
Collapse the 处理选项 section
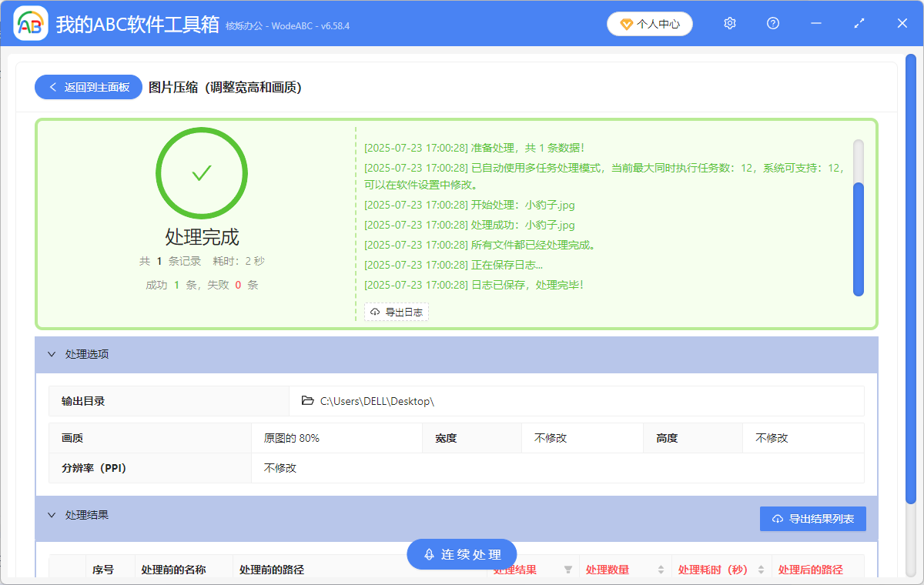coord(52,354)
